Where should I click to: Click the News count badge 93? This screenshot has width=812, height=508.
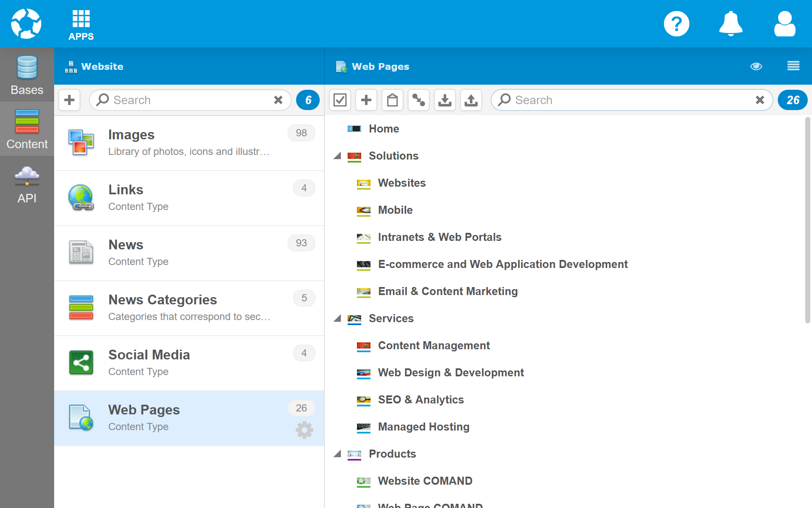coord(301,243)
